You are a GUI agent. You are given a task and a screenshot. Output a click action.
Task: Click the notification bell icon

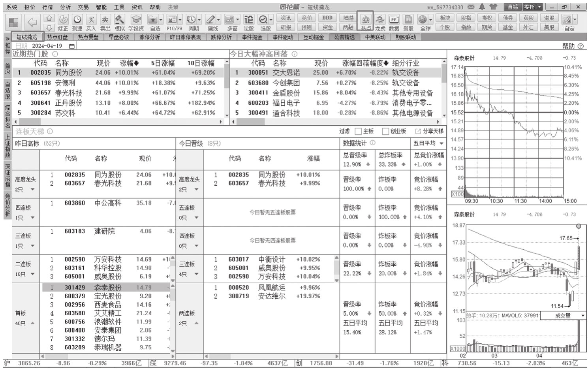tap(482, 7)
